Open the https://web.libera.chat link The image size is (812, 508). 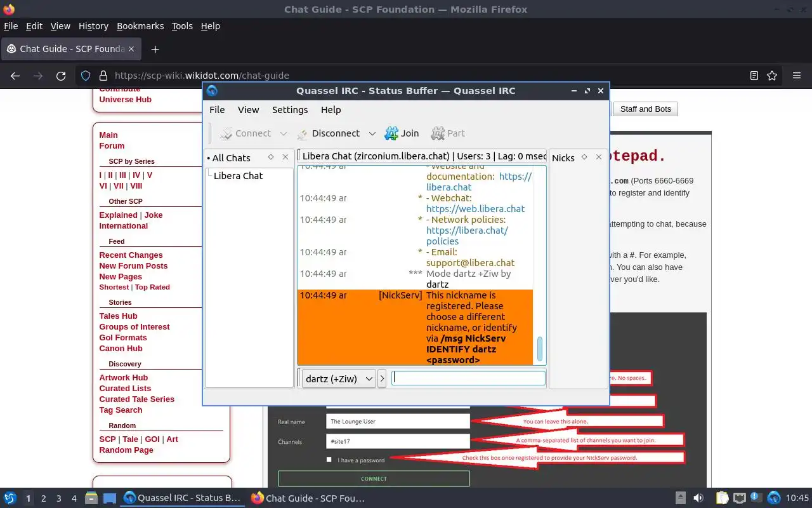click(475, 209)
